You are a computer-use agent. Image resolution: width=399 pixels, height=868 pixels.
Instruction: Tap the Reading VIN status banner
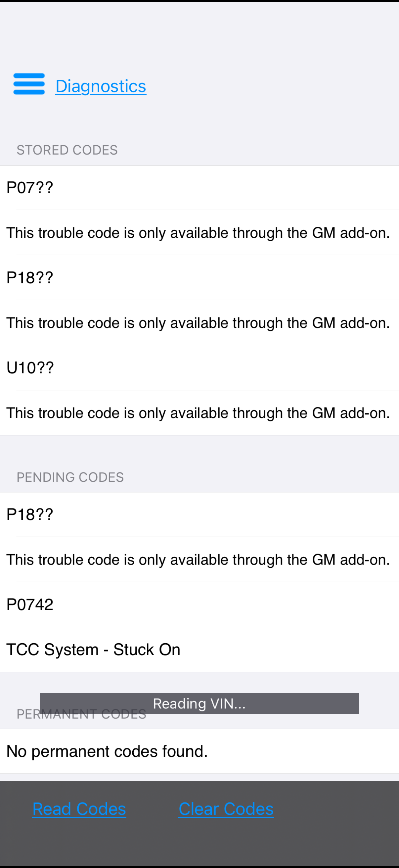[199, 703]
